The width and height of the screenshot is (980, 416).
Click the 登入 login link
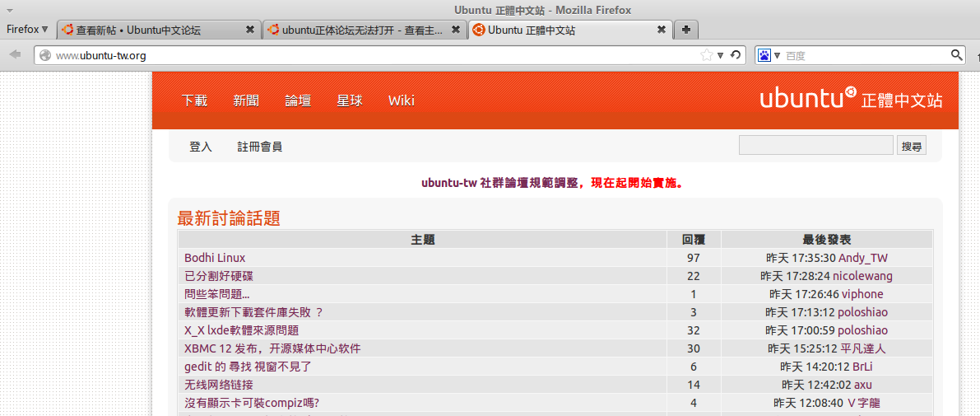click(x=202, y=147)
